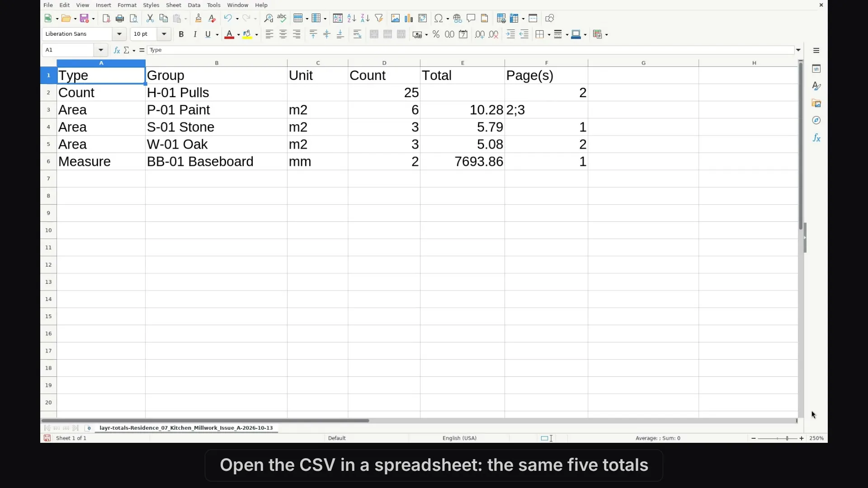Click the zoom in plus button
The height and width of the screenshot is (488, 868).
(802, 438)
